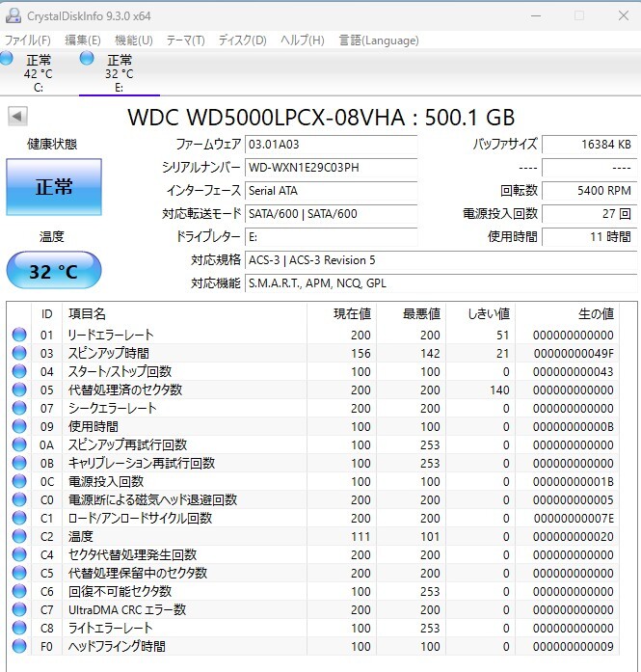Click status icon of row 05 代替処理済のセクタ数
The image size is (641, 672).
[19, 390]
